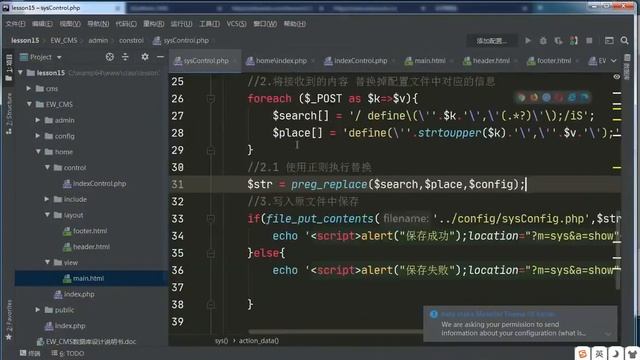Open the Project view dropdown arrow
The image size is (640, 360).
pos(59,57)
